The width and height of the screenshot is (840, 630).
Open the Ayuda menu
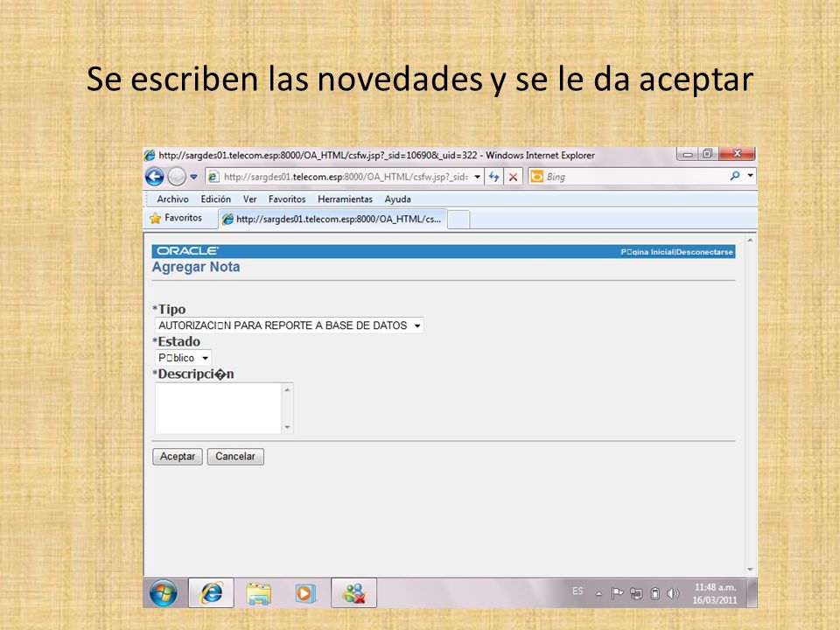point(397,199)
